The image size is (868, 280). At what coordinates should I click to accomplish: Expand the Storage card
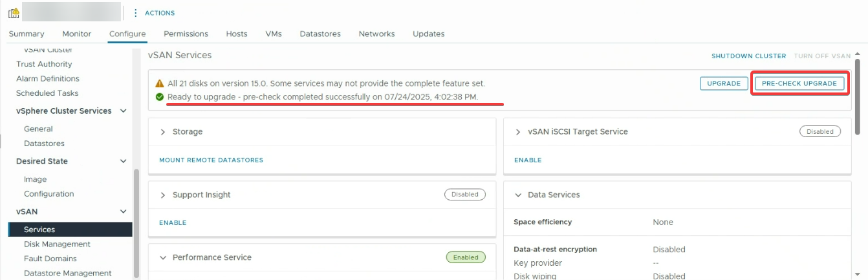coord(163,132)
